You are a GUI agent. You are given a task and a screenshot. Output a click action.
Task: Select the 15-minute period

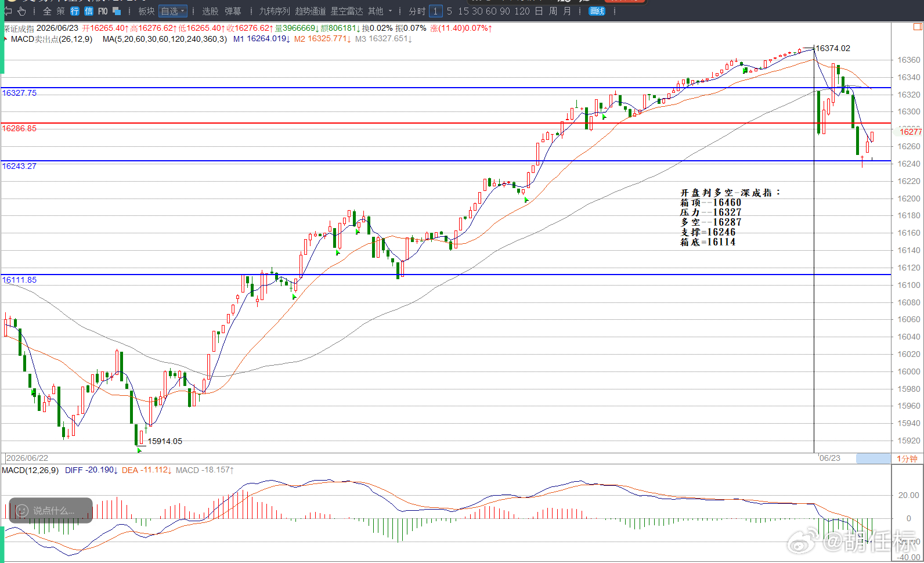point(463,11)
